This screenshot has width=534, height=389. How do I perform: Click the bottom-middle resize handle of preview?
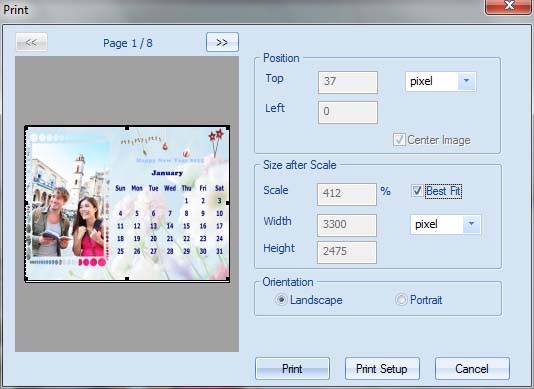[127, 279]
